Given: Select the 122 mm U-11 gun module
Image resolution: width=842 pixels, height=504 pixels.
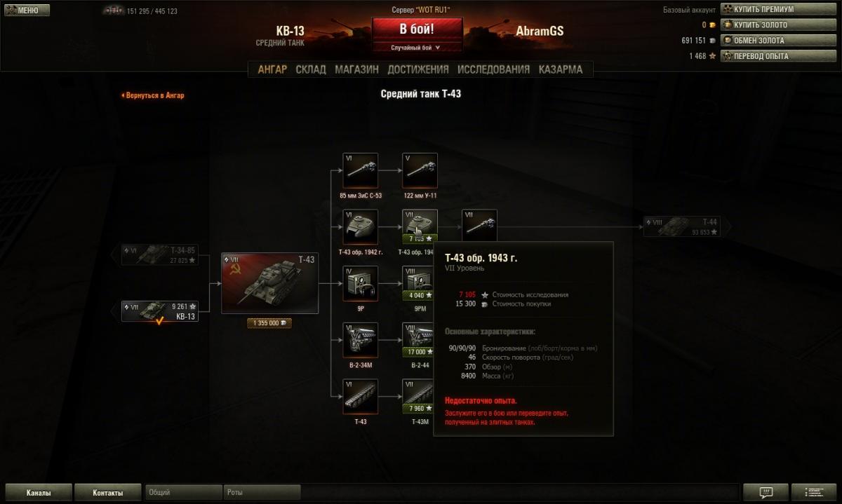Looking at the screenshot, I should (420, 171).
